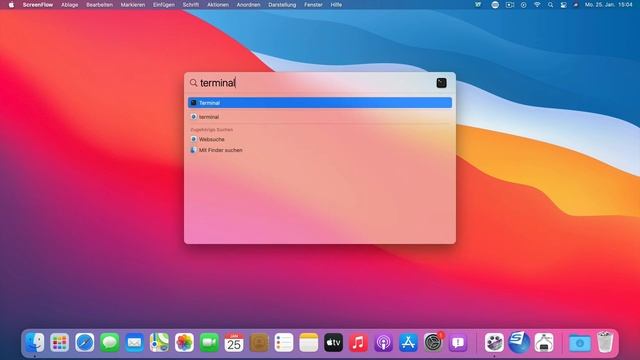
Task: Select the lowercase 'terminal' web suggestion
Action: point(320,117)
